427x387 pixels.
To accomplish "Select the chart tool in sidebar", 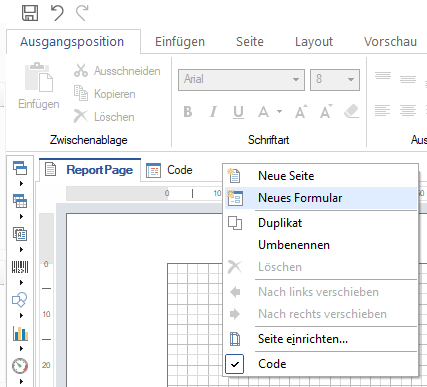I will pos(20,333).
